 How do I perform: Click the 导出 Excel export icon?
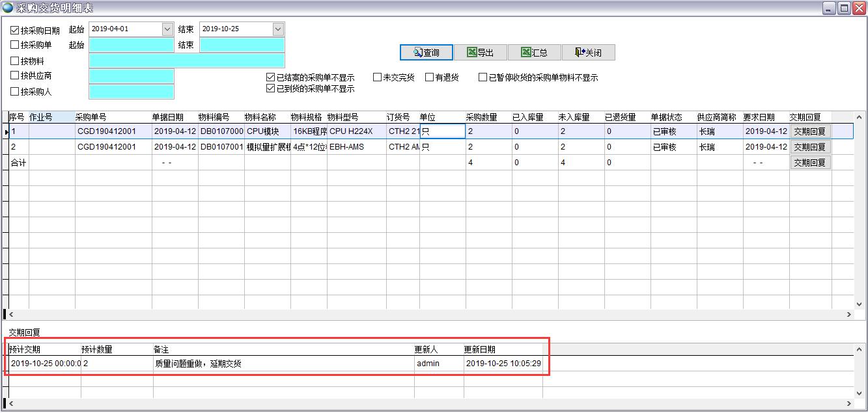point(473,52)
